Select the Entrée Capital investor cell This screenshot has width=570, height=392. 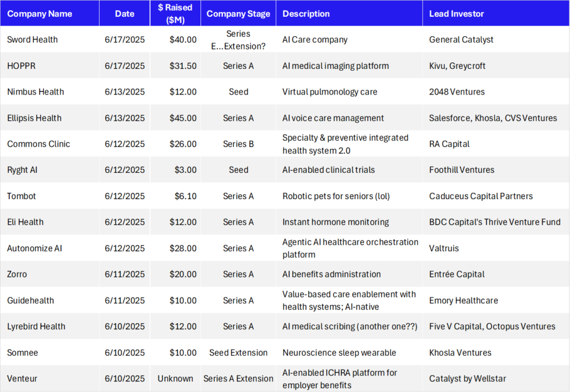pyautogui.click(x=496, y=274)
